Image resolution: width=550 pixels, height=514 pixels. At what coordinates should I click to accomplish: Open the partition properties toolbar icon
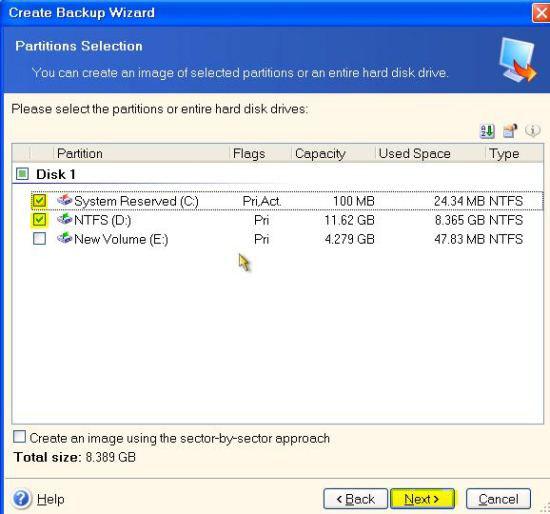click(x=510, y=131)
